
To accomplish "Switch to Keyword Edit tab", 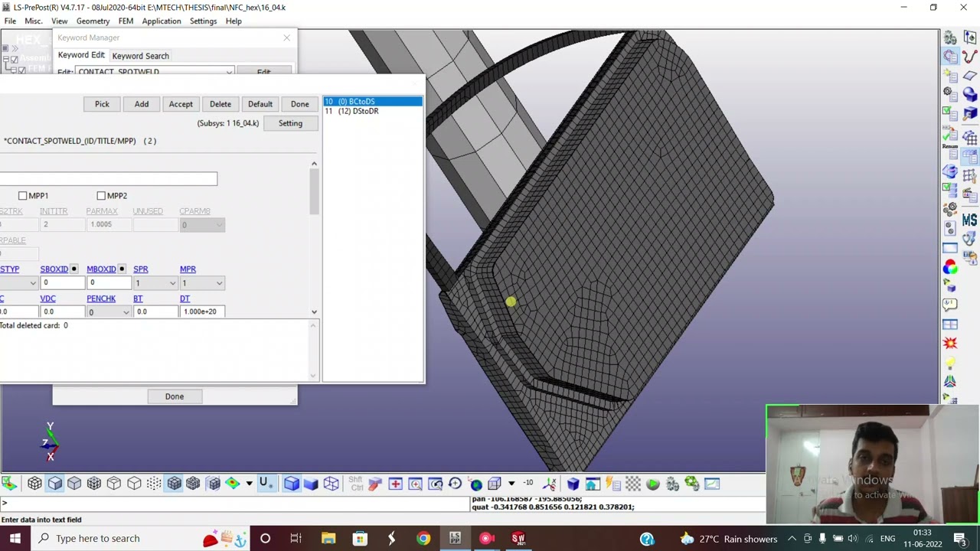I will 81,55.
